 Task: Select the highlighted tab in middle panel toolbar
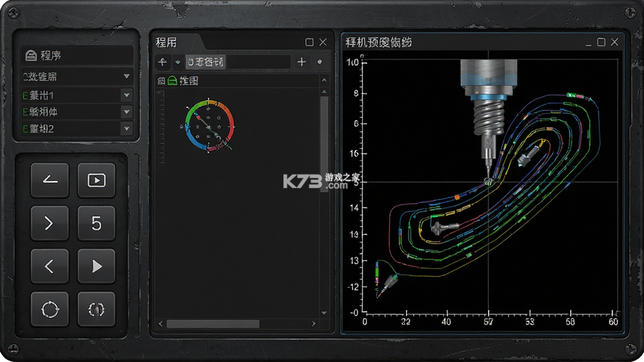pyautogui.click(x=205, y=62)
